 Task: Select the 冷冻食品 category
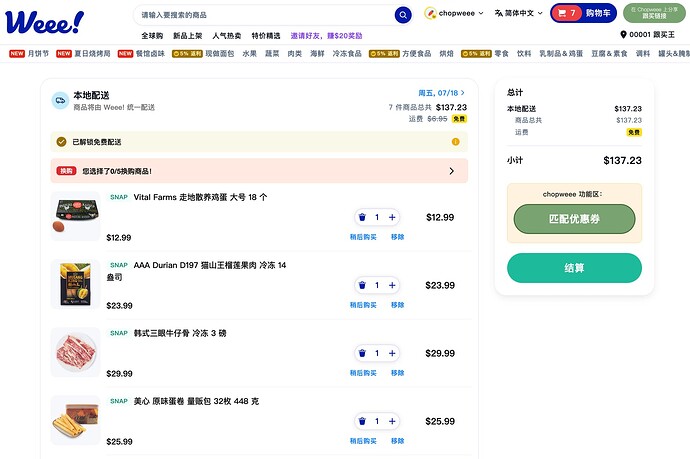(x=347, y=53)
